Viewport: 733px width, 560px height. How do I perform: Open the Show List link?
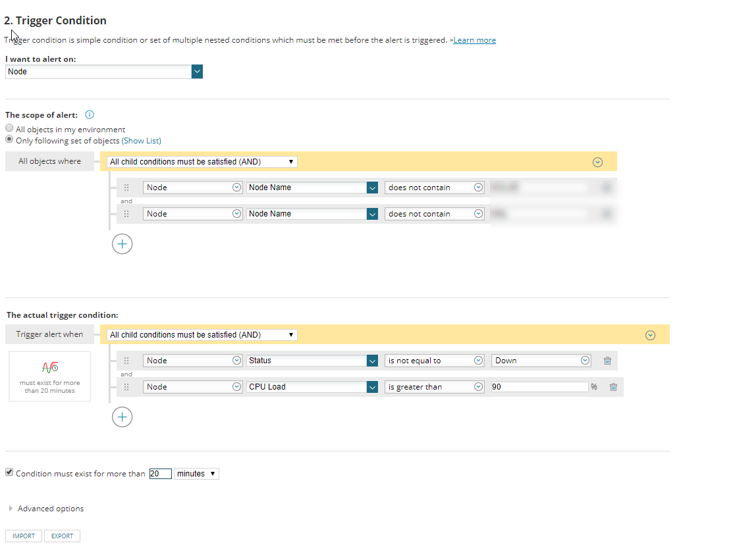pyautogui.click(x=141, y=141)
